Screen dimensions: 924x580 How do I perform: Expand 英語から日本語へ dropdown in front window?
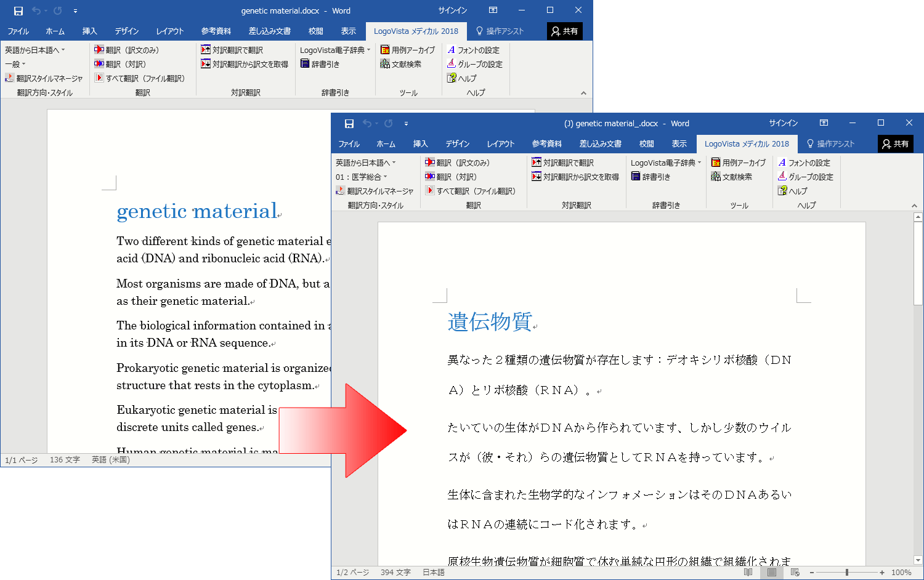pyautogui.click(x=366, y=163)
